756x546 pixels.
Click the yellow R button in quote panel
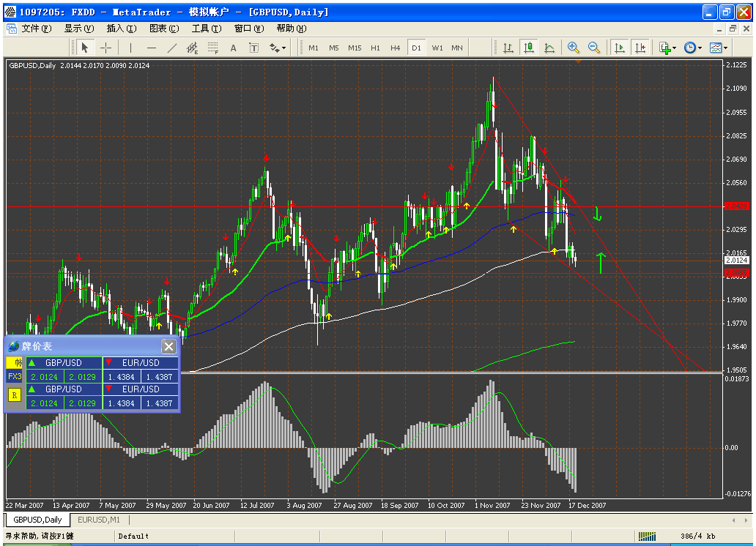coord(14,395)
